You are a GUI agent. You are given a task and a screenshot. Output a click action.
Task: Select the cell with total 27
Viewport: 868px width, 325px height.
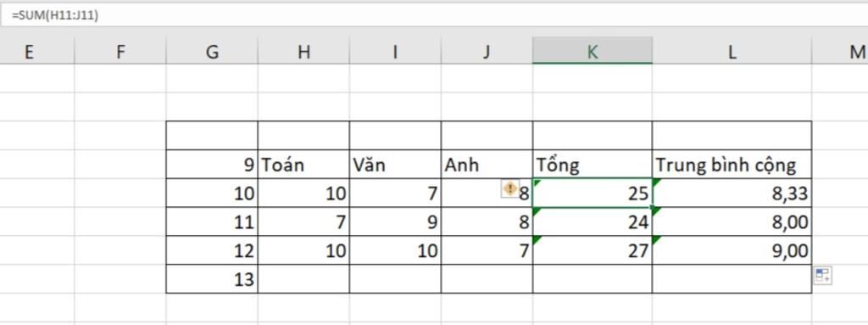pyautogui.click(x=593, y=250)
